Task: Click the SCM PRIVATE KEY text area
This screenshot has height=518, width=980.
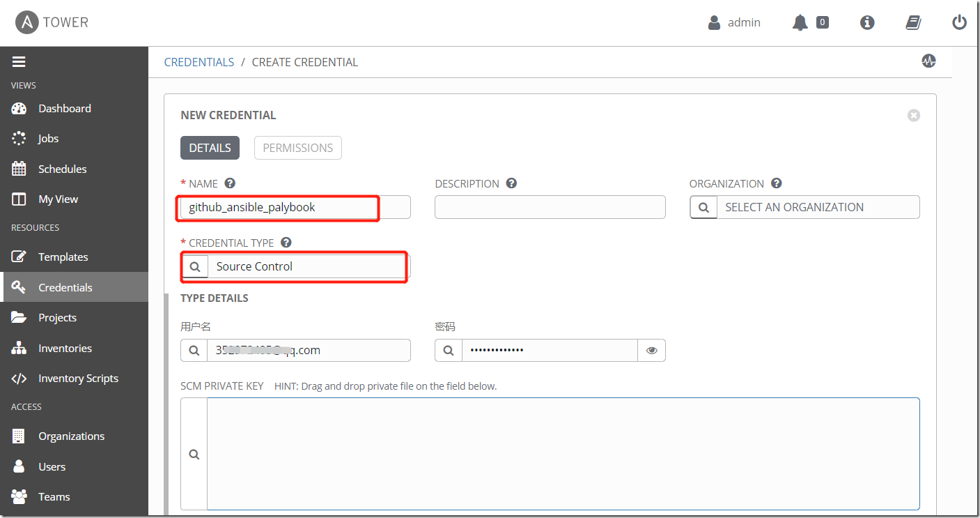Action: click(563, 454)
